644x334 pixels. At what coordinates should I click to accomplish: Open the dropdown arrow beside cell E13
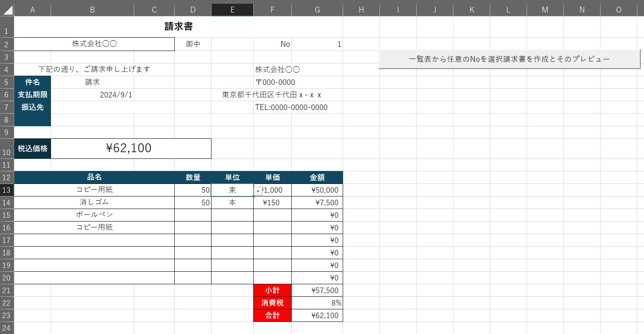[x=258, y=191]
